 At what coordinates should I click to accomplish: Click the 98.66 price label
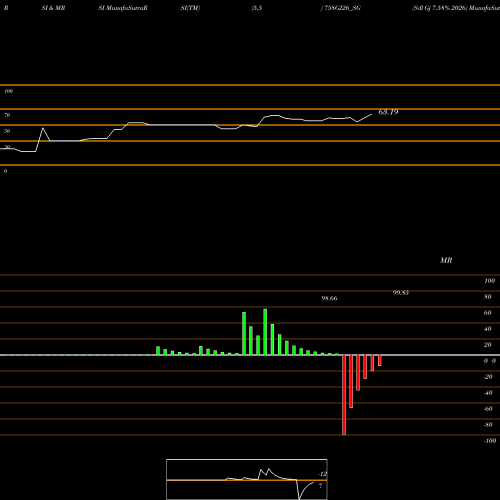[x=329, y=298]
